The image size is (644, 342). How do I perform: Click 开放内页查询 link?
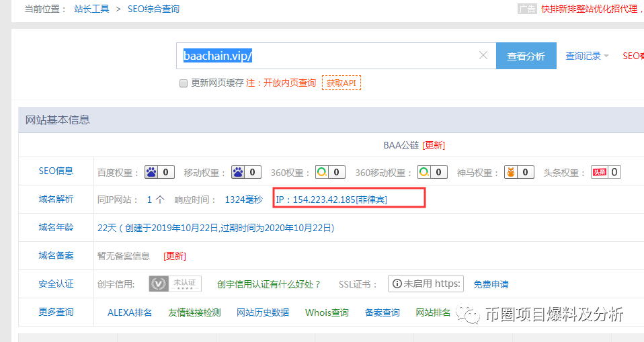[290, 83]
